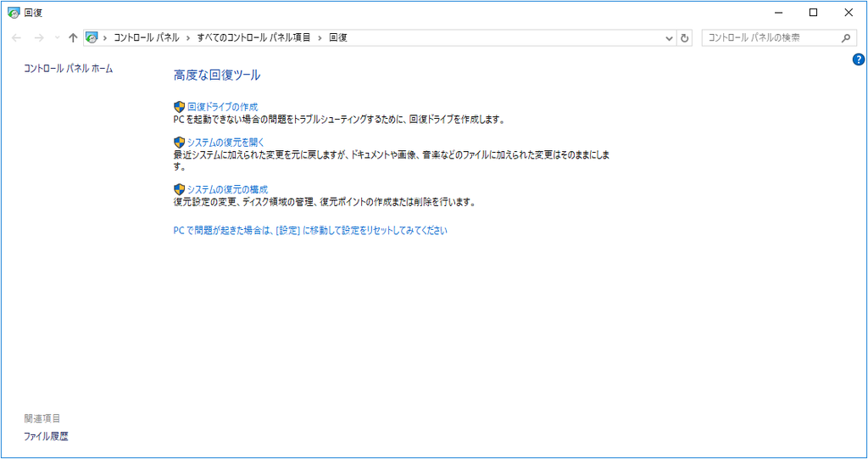
Task: Click the shield icon beside システムの復元を開く
Action: point(179,142)
